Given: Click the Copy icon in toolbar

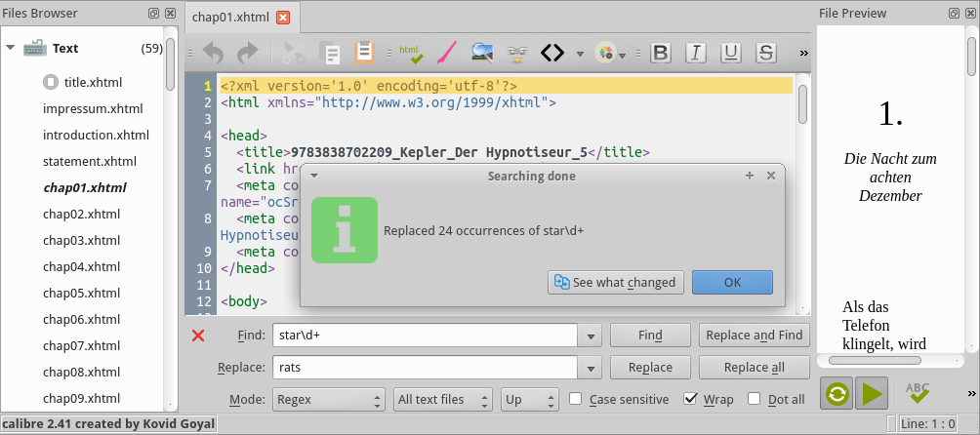Looking at the screenshot, I should [329, 53].
